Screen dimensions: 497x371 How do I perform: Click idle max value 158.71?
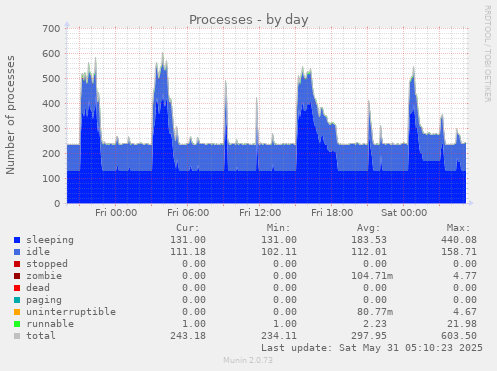[459, 252]
